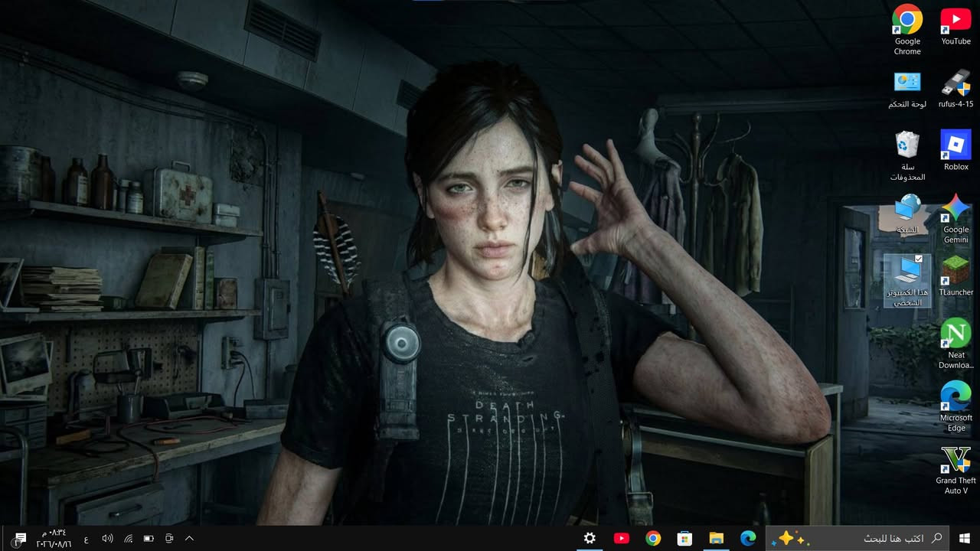Click the magnifier icon in search box
Screen dimensions: 980x551
coord(936,539)
